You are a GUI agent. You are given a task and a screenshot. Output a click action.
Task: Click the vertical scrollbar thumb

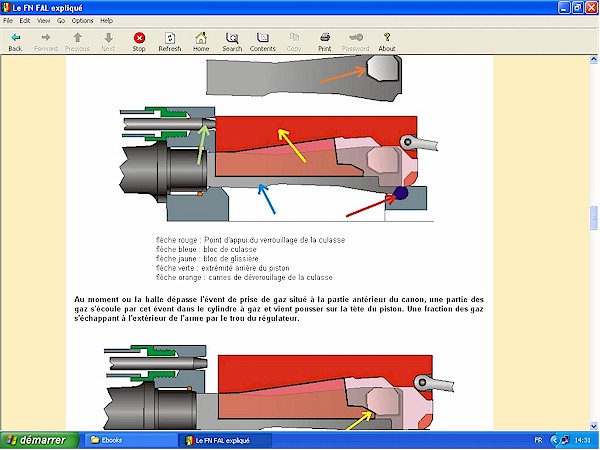coord(593,218)
